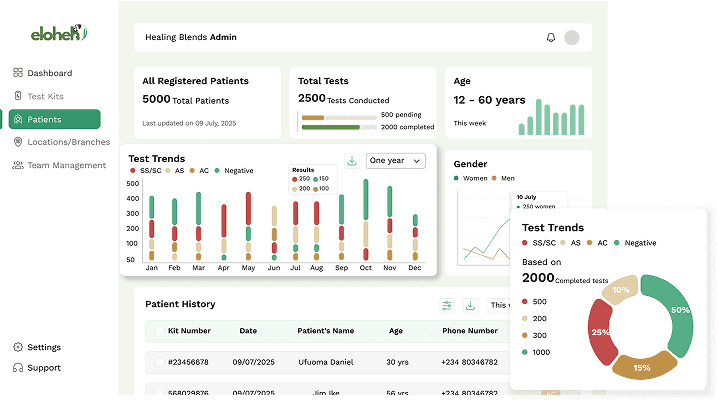Open Patient History filter settings
719x402 pixels.
click(x=447, y=305)
